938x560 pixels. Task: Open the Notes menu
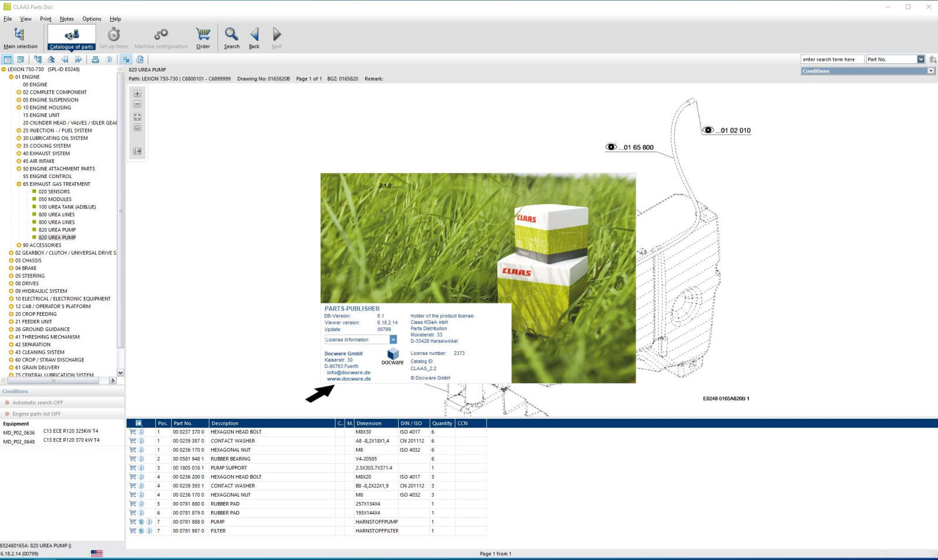pyautogui.click(x=67, y=19)
